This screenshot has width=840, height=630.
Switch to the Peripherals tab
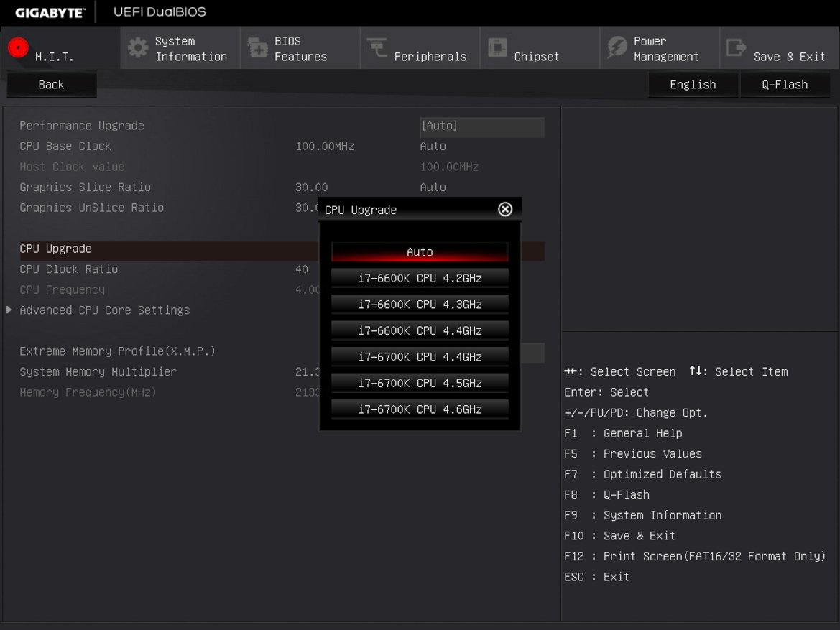click(x=420, y=48)
